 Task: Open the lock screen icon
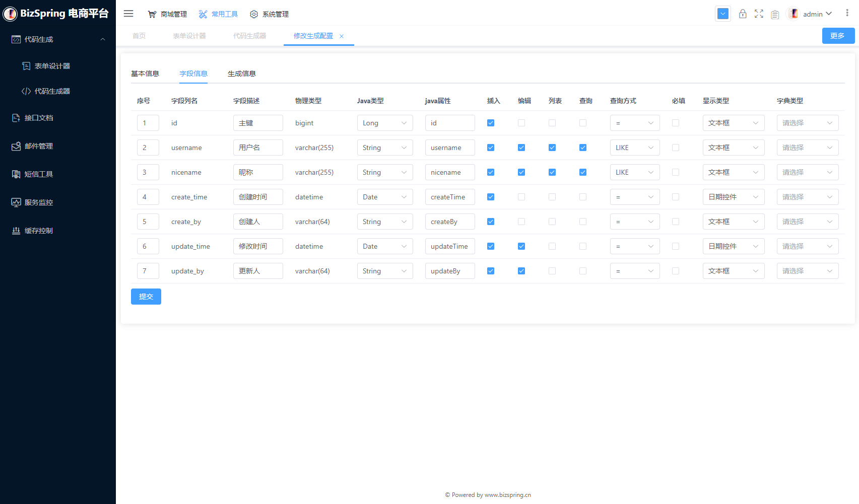tap(743, 14)
